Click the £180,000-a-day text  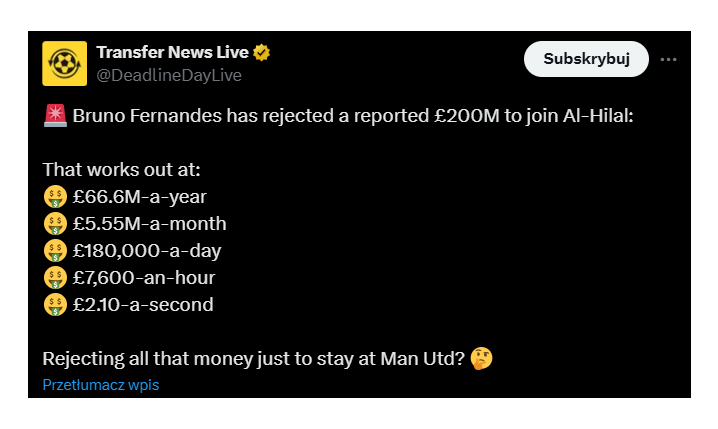tap(147, 251)
